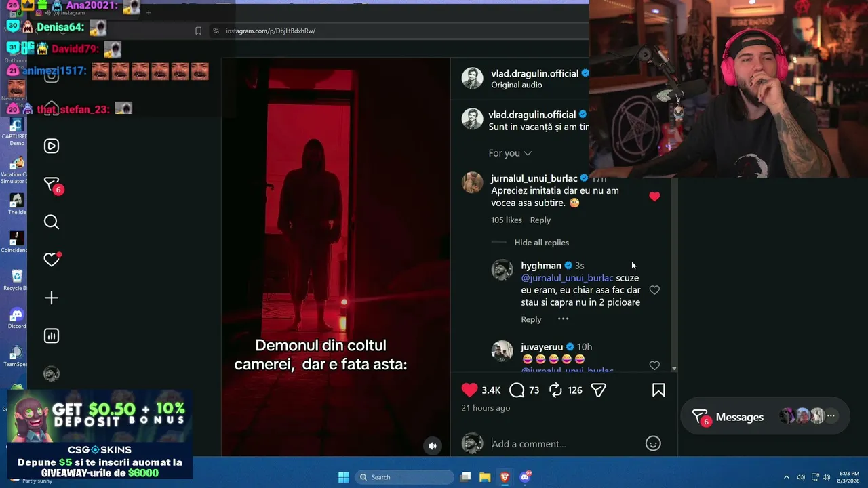Show hidden system tray icons
Image resolution: width=868 pixels, height=488 pixels.
pos(787,477)
